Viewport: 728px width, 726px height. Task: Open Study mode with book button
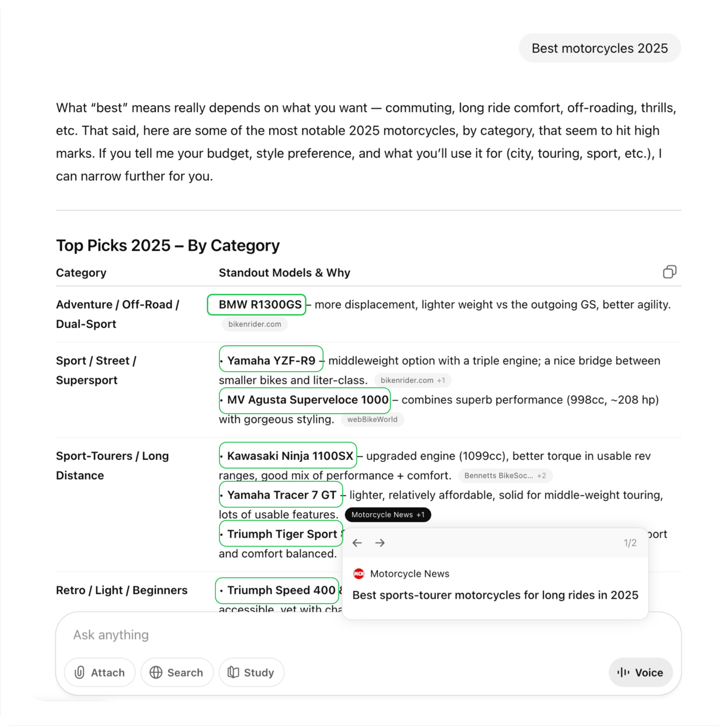pos(251,672)
